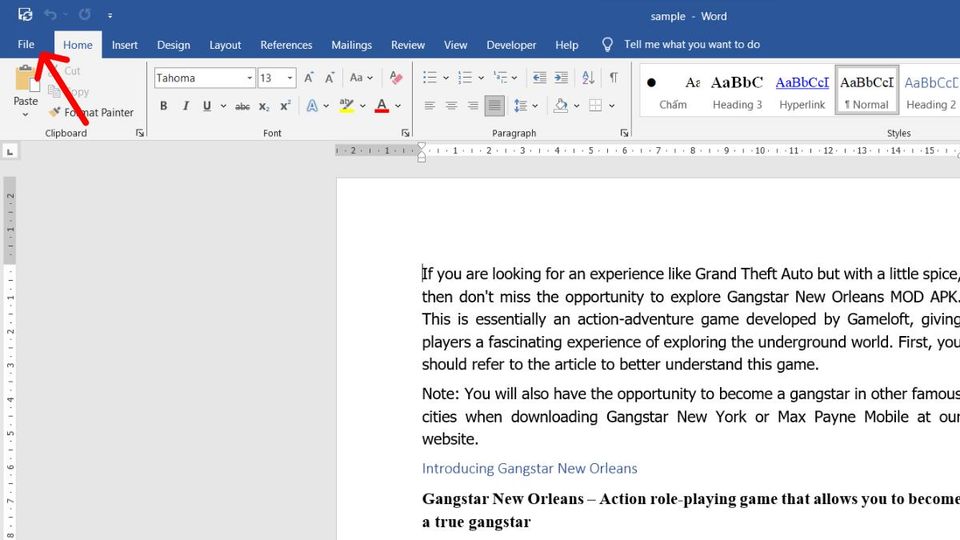Apply the yellow Text Highlight Color

(x=347, y=106)
